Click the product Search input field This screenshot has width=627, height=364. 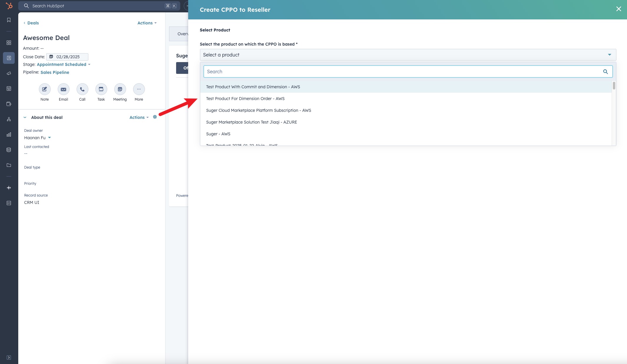[x=403, y=72]
